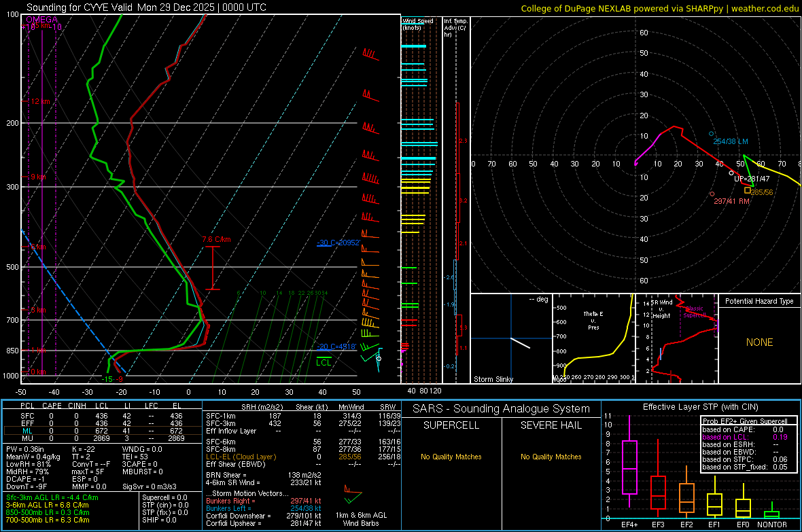
Task: Click the Eff Shear (EBWD) row
Action: 303,464
